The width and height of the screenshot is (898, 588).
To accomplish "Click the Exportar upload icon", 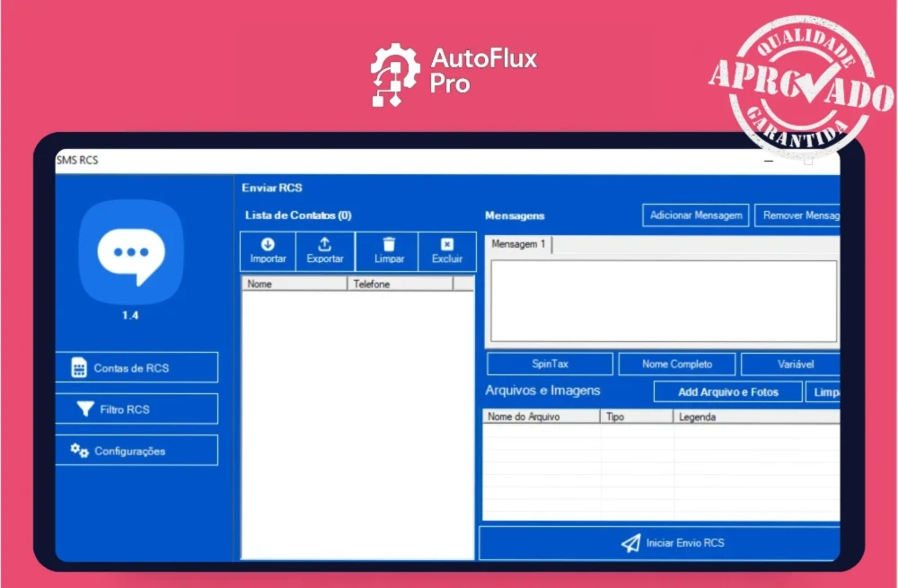I will click(325, 244).
